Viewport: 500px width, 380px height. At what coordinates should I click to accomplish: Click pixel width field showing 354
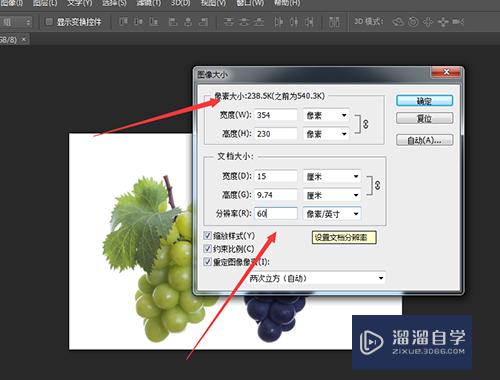276,115
